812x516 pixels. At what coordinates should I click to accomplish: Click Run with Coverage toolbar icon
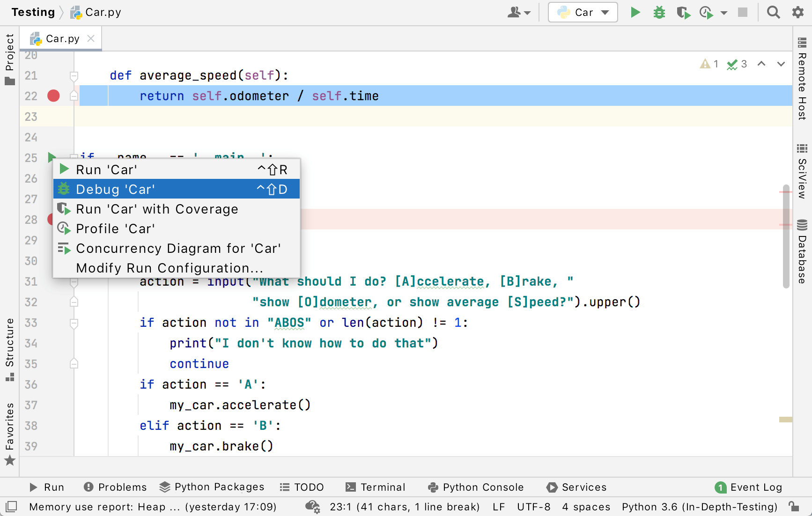coord(683,12)
